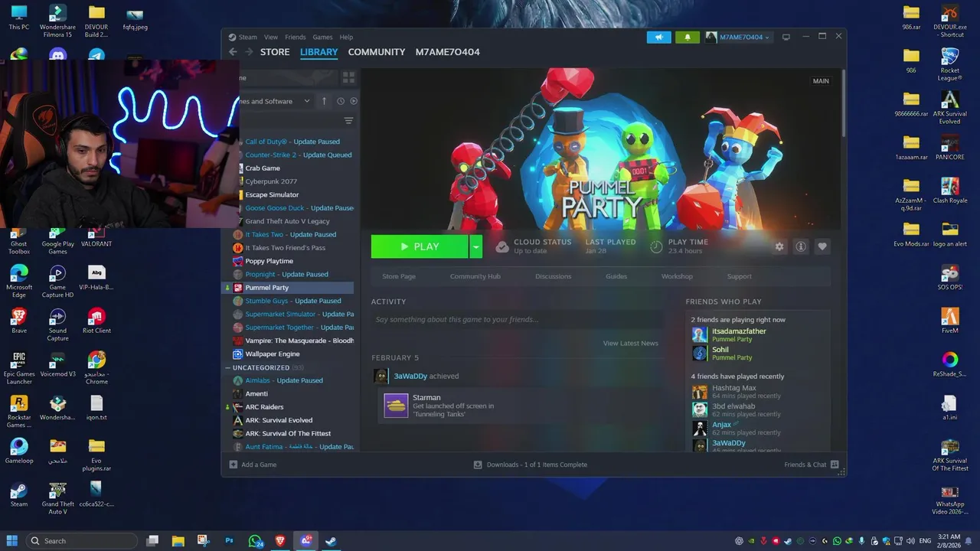Open WhatsApp from the taskbar

[255, 541]
